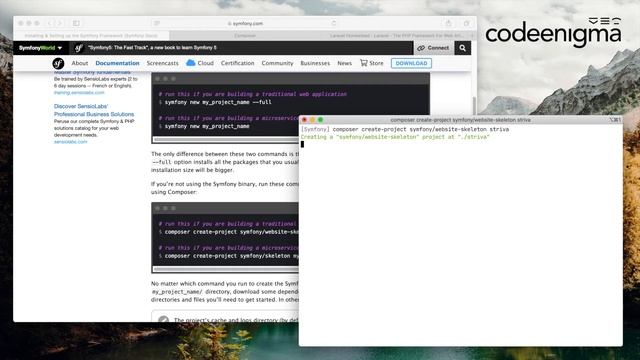The image size is (640, 360).
Task: Click the "Symfony5: The Fast Track" banner text
Action: [x=152, y=48]
